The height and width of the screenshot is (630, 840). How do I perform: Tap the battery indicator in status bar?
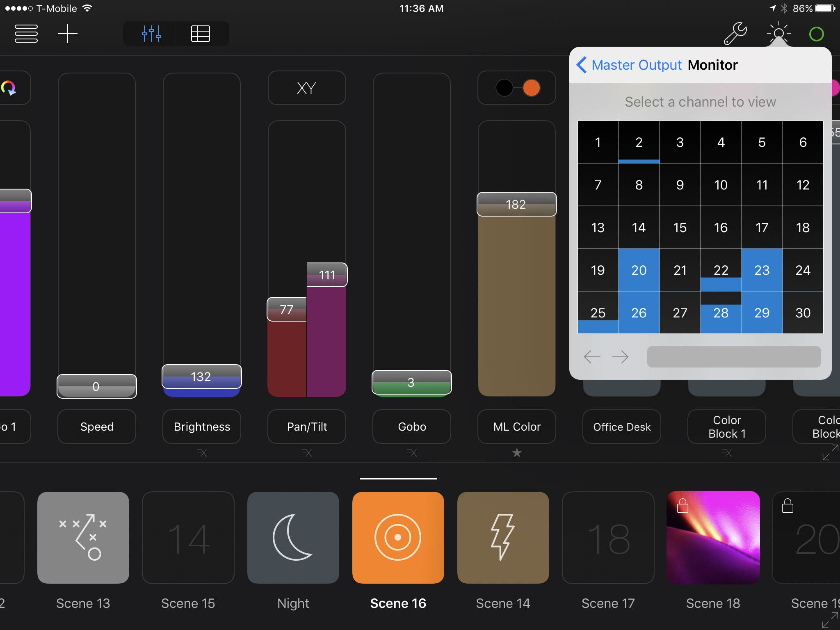pos(825,8)
